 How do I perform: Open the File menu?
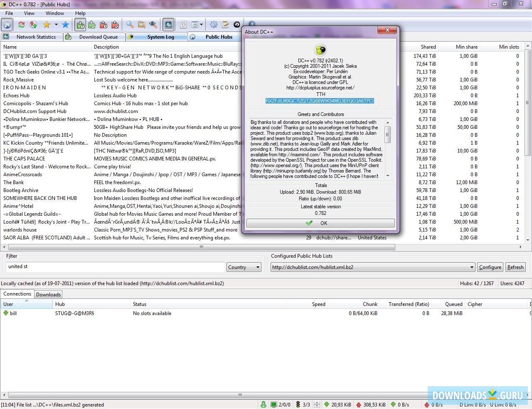(9, 13)
